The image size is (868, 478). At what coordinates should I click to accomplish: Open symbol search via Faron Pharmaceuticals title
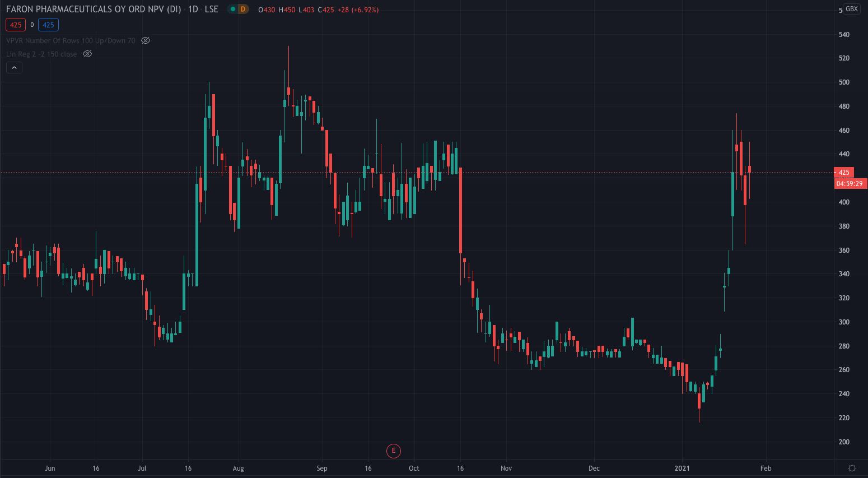coord(93,10)
